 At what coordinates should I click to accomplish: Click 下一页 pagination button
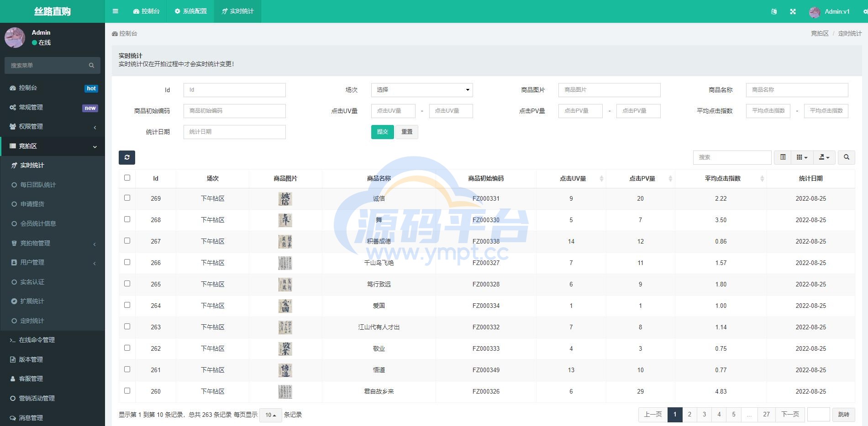[x=790, y=415]
